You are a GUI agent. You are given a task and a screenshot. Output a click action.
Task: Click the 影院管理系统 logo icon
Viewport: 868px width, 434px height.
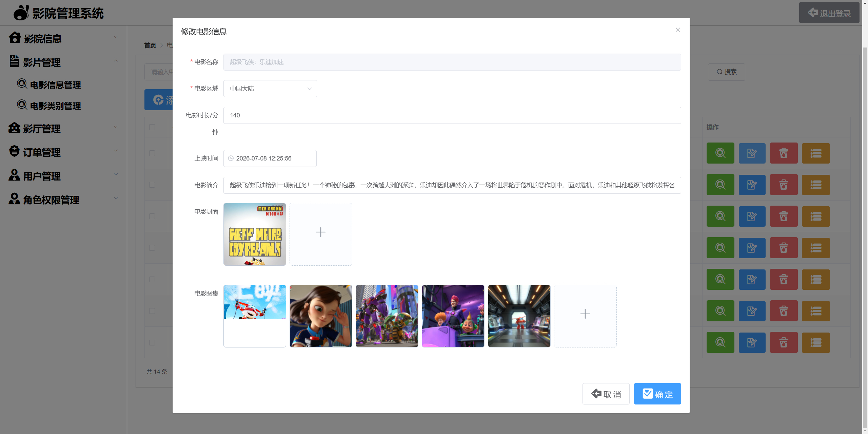coord(21,13)
